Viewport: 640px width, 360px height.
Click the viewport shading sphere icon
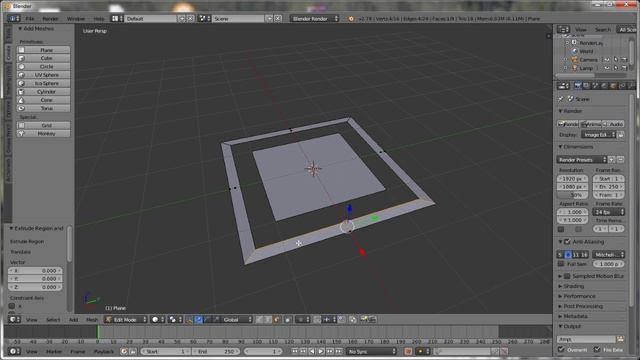[155, 320]
